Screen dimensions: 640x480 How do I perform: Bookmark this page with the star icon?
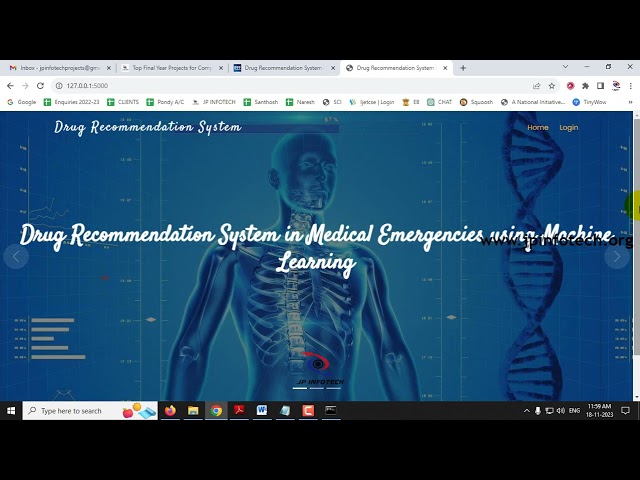click(x=552, y=86)
